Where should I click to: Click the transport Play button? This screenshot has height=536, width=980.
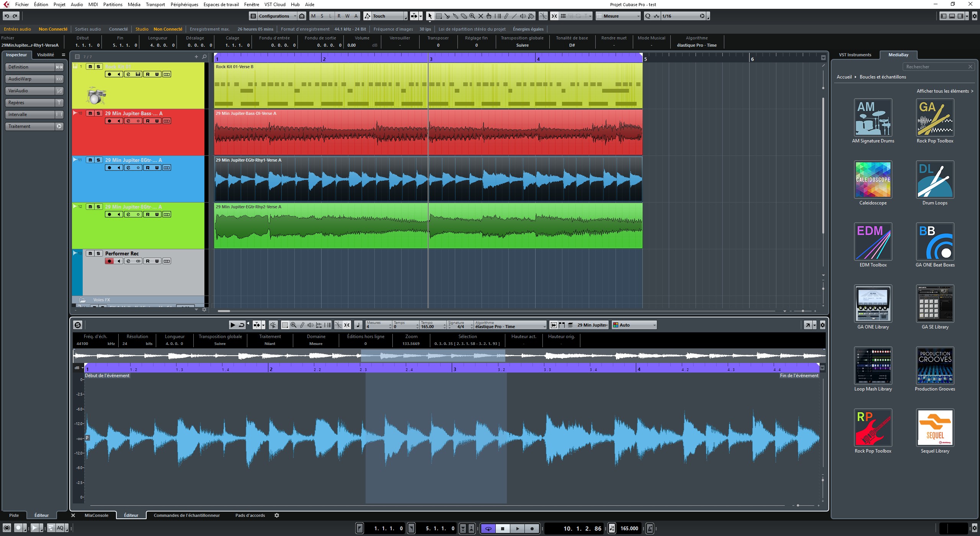click(x=517, y=528)
